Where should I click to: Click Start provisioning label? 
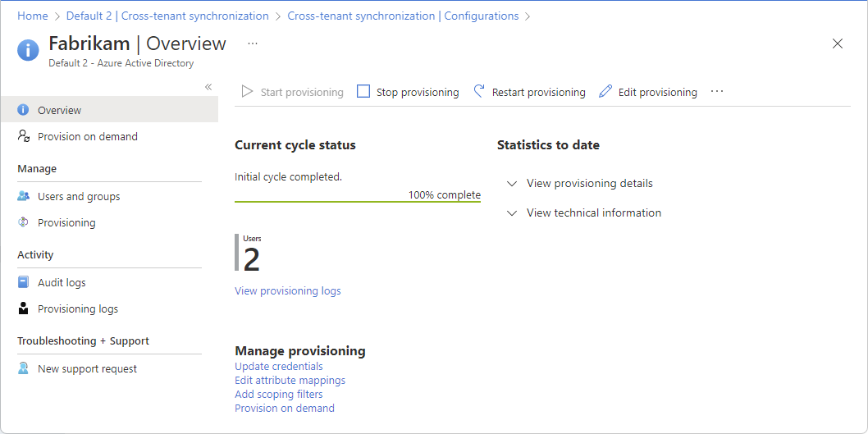click(x=302, y=93)
